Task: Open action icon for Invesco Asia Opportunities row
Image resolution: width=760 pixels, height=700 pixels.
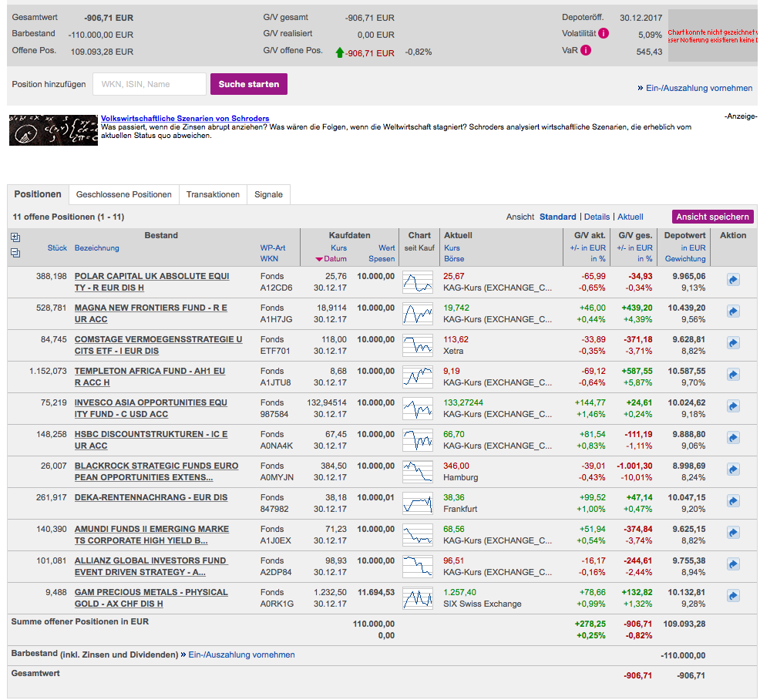Action: click(733, 406)
